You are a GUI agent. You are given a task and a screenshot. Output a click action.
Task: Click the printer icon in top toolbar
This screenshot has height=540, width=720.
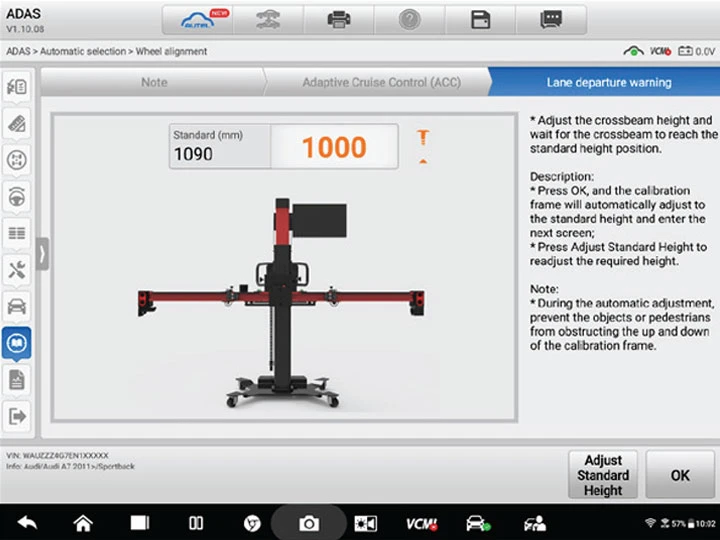[339, 19]
